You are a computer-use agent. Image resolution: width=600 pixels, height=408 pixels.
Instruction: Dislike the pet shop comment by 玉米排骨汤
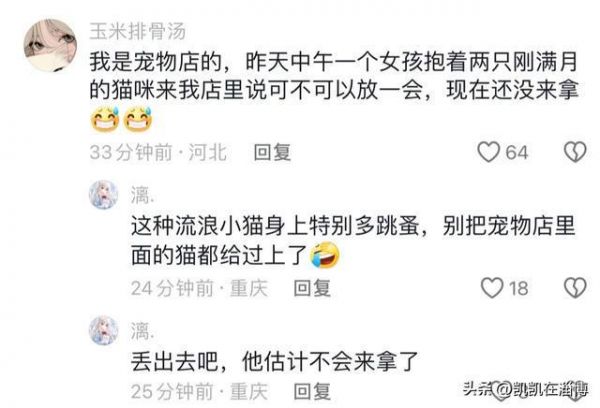click(575, 152)
